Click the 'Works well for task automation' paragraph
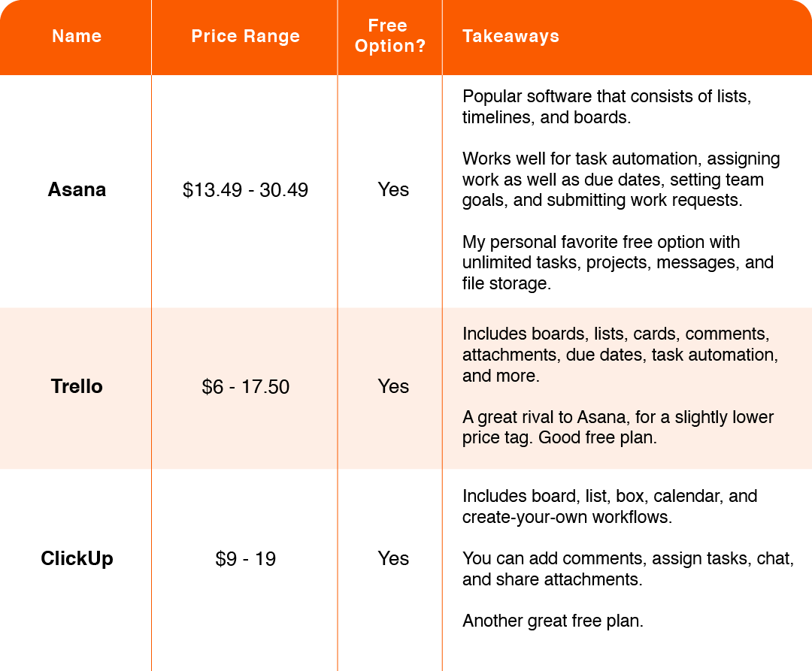 [621, 180]
